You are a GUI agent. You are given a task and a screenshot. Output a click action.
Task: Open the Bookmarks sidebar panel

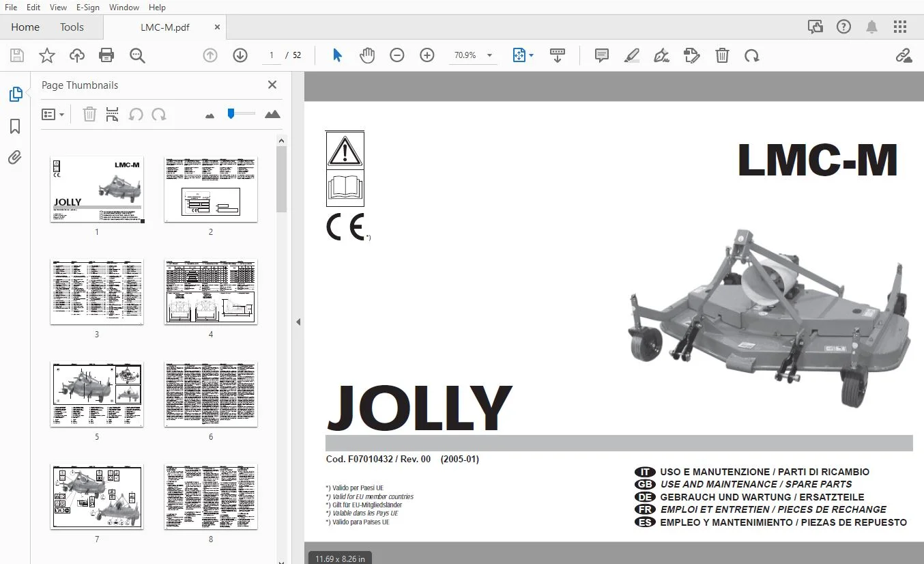tap(15, 126)
